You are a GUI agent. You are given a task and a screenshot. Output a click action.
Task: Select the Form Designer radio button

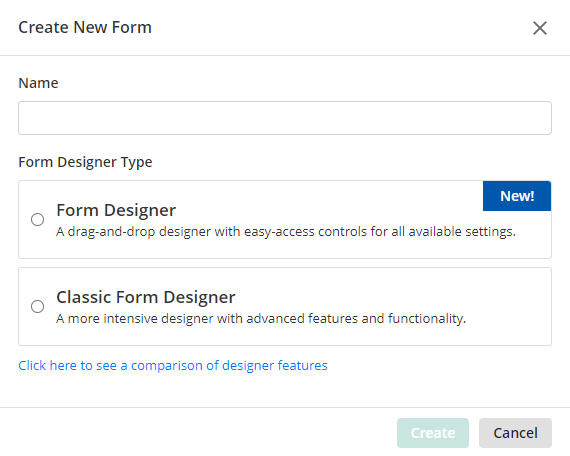(37, 220)
